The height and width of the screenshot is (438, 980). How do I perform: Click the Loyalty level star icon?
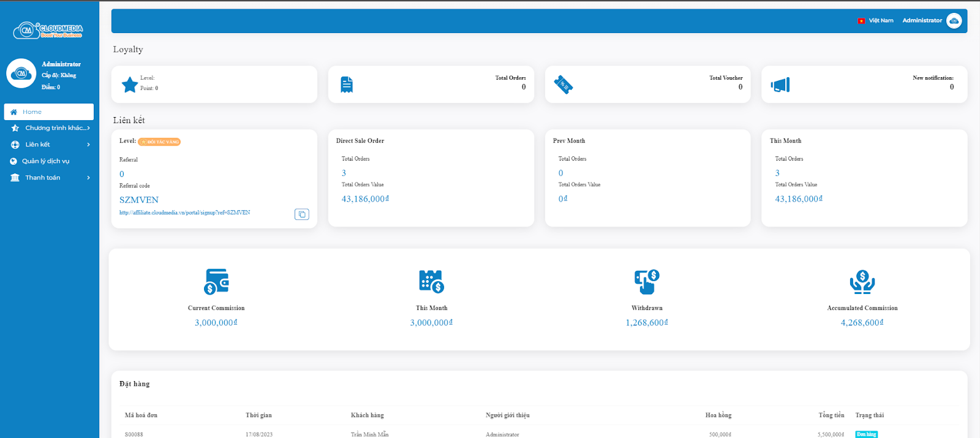click(130, 85)
